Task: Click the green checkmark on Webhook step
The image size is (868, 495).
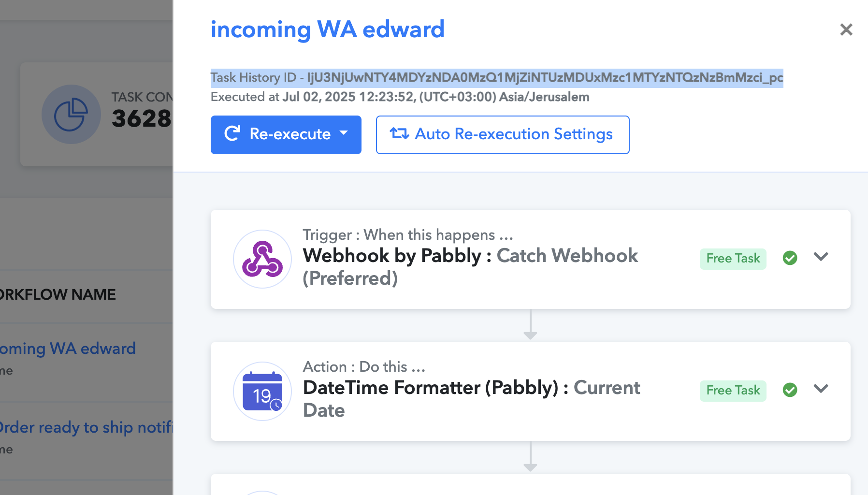Action: 790,258
